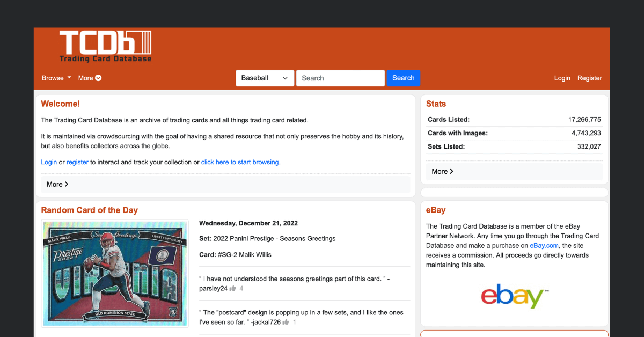The image size is (644, 337).
Task: Open the Browse menu
Action: [x=55, y=78]
